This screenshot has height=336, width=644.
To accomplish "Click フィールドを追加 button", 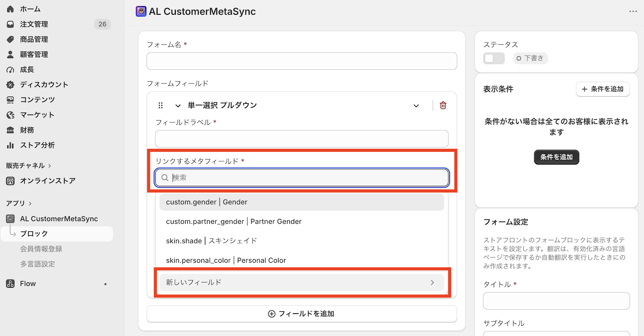I will tap(302, 314).
